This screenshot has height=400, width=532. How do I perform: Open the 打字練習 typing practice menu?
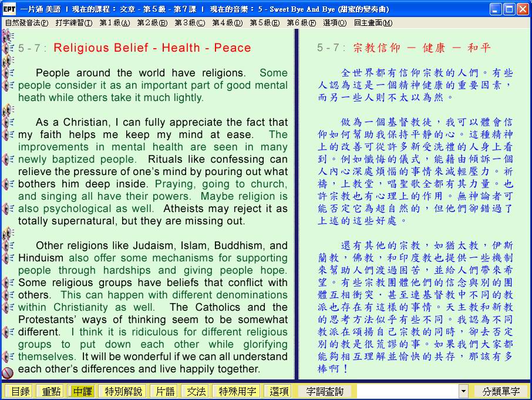pos(73,22)
